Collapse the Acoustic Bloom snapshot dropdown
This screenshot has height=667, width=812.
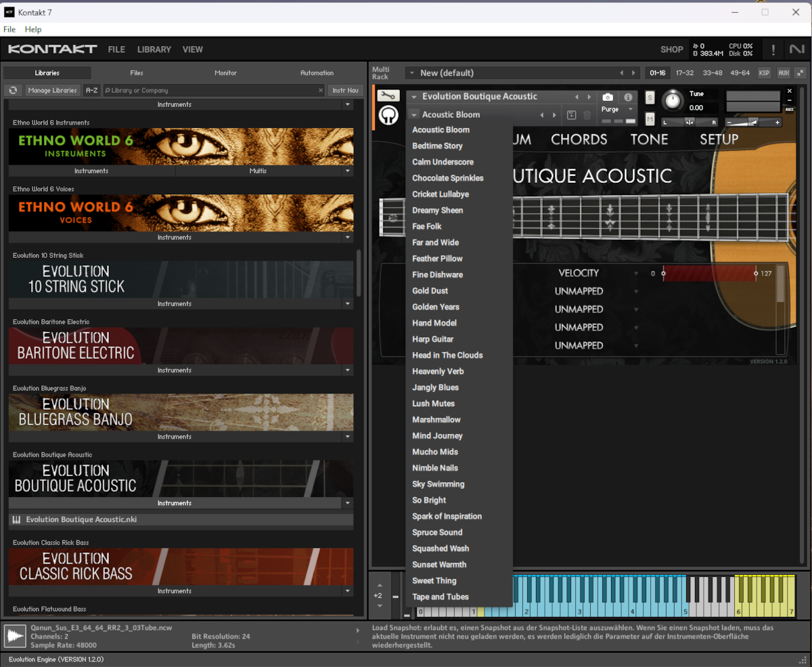[x=414, y=115]
